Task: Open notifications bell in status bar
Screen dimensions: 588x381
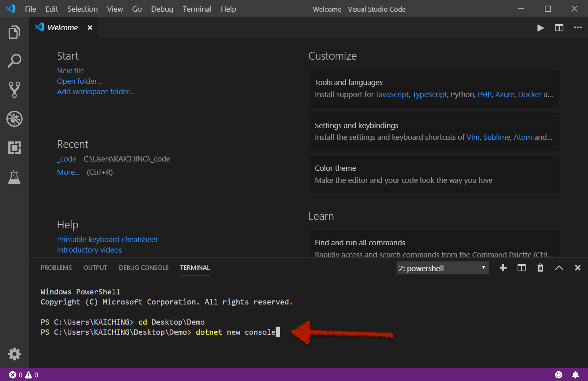Action: (x=576, y=375)
